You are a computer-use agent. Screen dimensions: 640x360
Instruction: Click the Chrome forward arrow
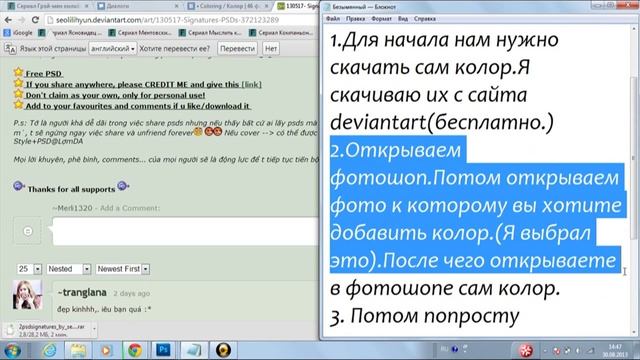point(22,20)
